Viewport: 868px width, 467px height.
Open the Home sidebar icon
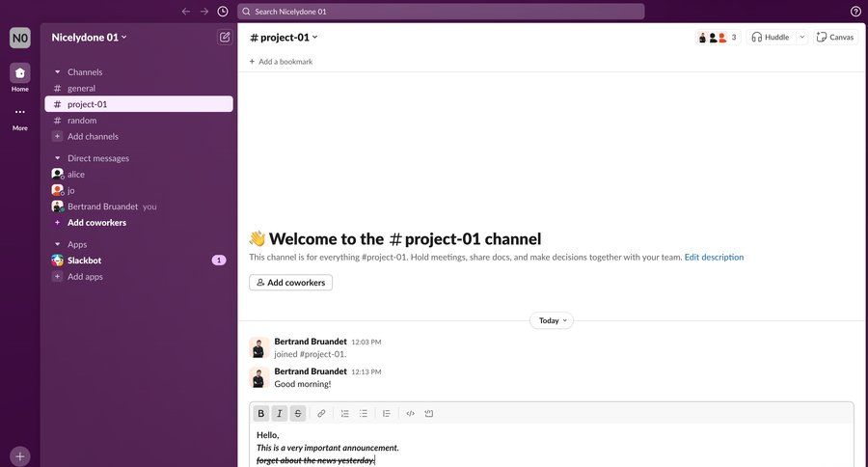coord(20,72)
